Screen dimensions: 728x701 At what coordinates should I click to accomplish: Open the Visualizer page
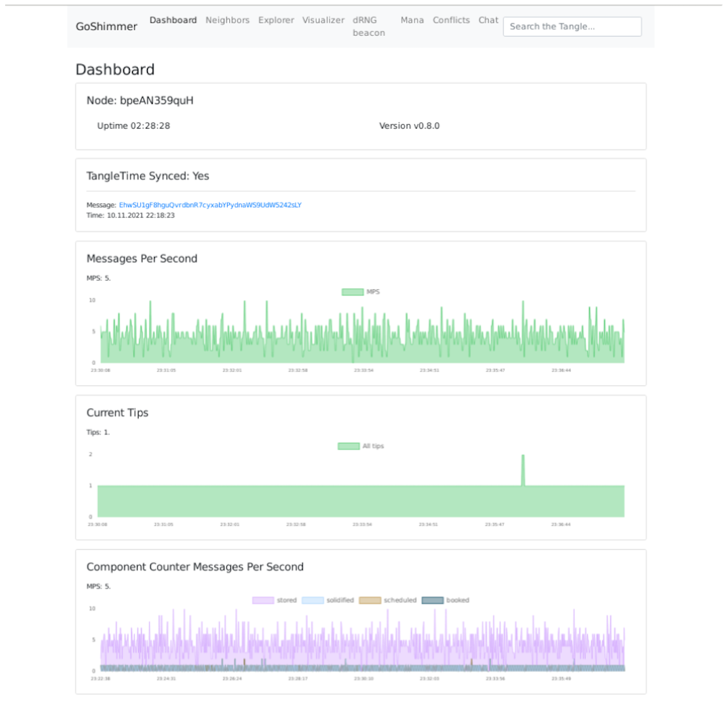pos(323,20)
